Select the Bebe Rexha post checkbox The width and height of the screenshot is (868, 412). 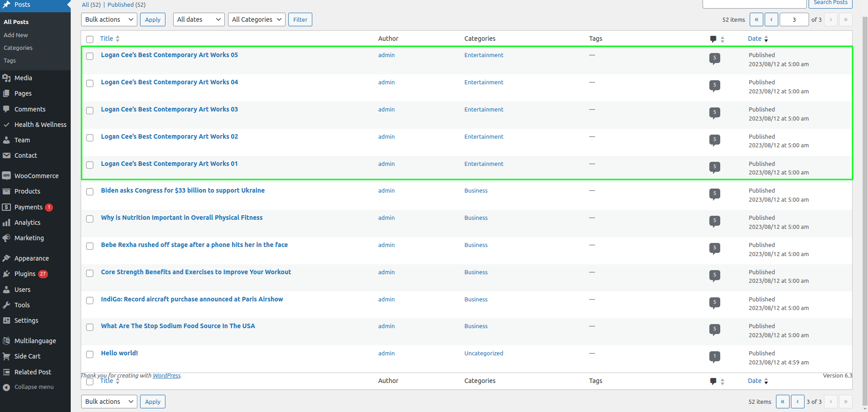click(90, 246)
